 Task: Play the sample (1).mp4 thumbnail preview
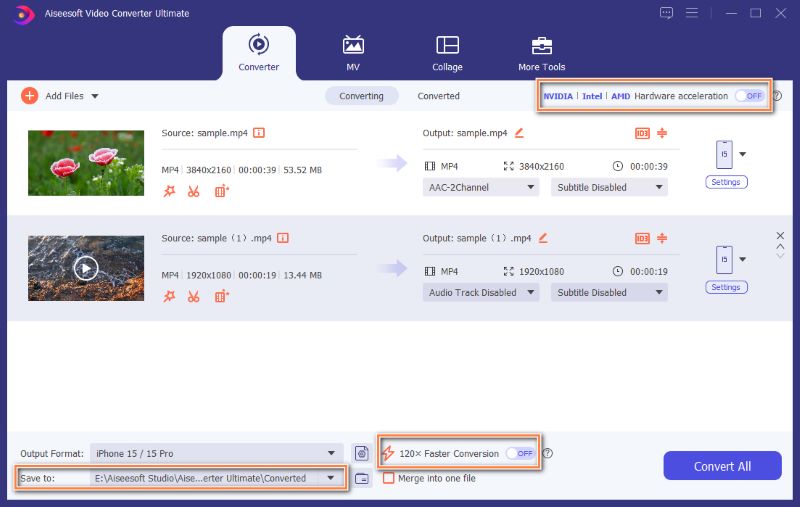coord(86,268)
